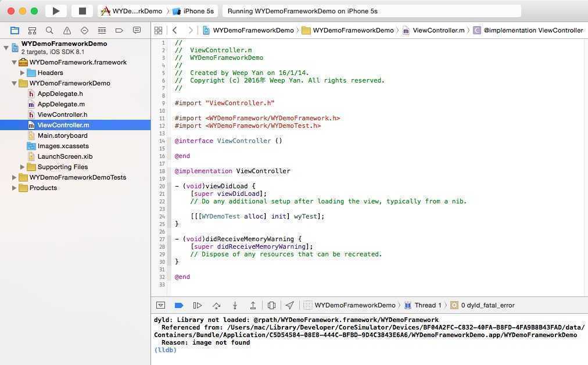Click WYDemoFrameworkDemo project in jump bar

(x=248, y=30)
